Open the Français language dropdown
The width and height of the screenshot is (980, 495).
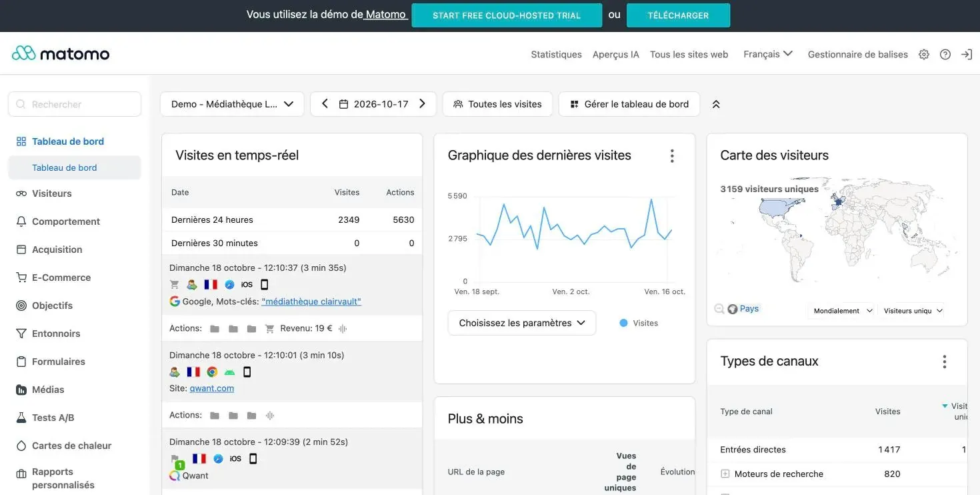pos(768,54)
